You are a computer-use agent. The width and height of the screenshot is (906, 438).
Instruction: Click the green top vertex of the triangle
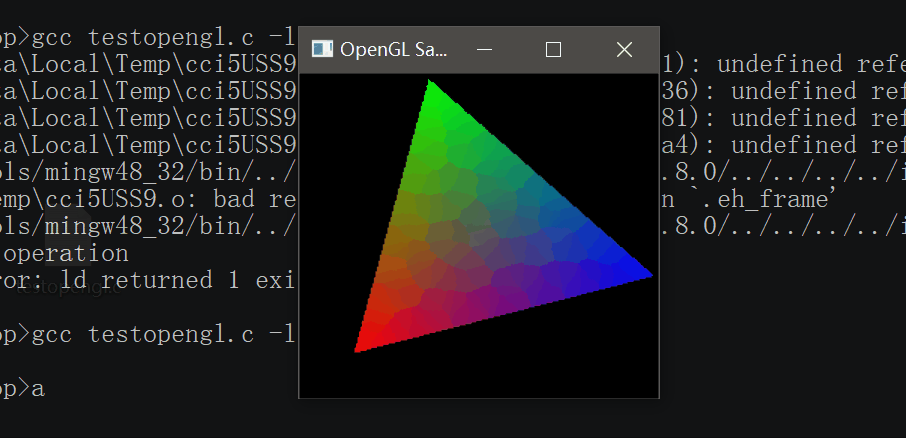(431, 89)
